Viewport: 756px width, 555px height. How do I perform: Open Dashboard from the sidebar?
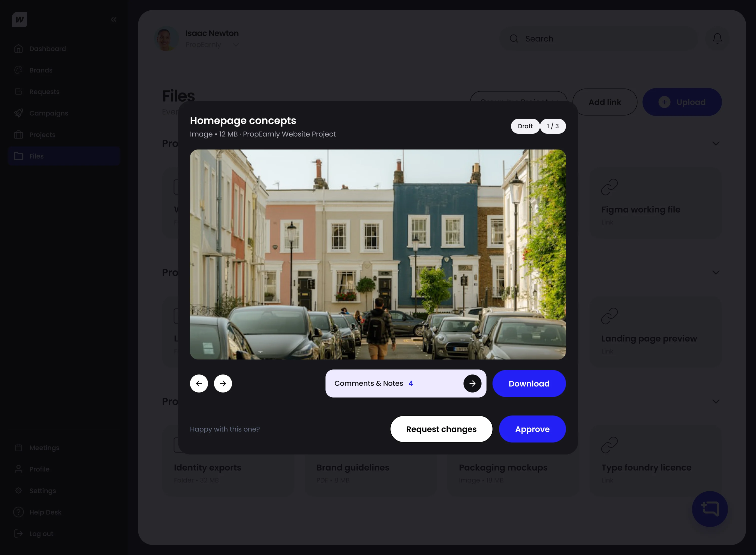(x=64, y=49)
